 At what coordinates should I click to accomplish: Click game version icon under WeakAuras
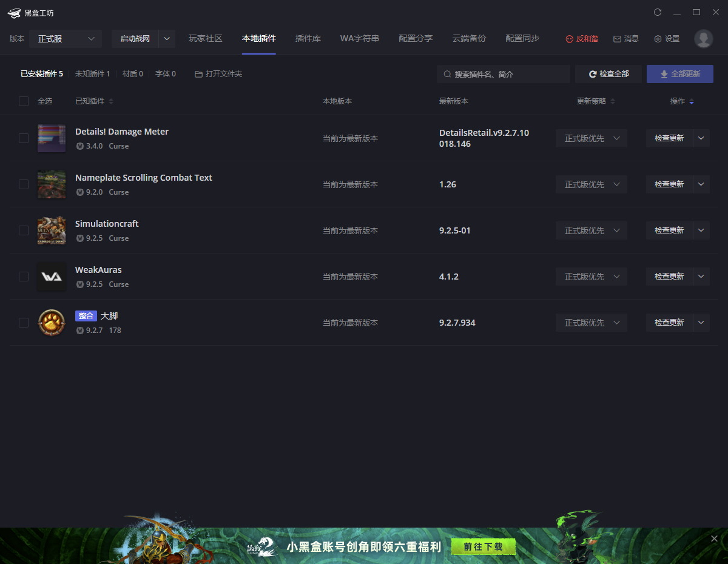pos(79,284)
